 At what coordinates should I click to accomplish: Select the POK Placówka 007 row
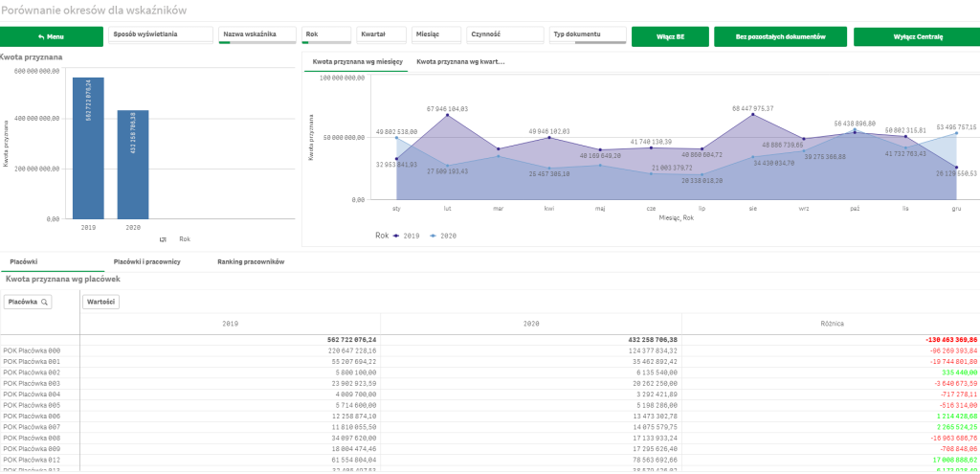click(x=490, y=427)
